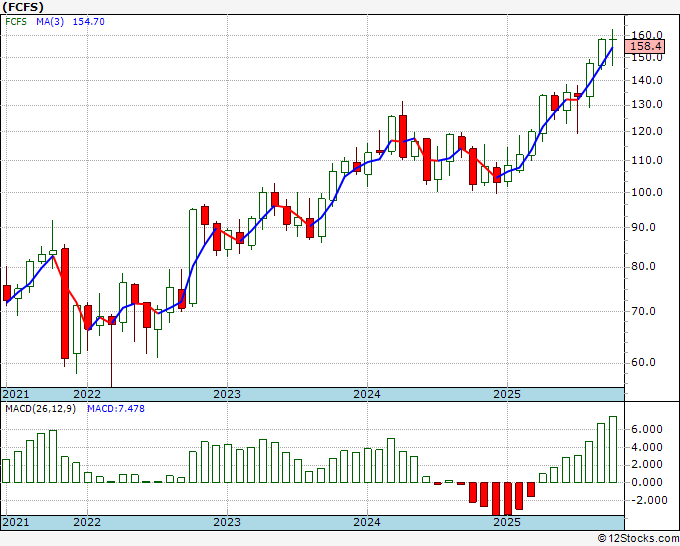Click the 100.0 price axis label
Screen dimensions: 680x546
[x=647, y=192]
